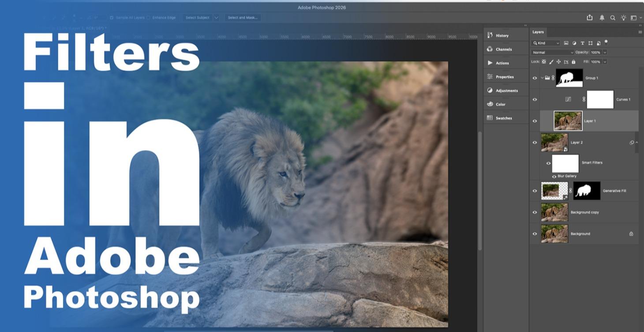Open the Normal blend mode dropdown
Viewport: 644px width, 332px height.
pyautogui.click(x=553, y=52)
